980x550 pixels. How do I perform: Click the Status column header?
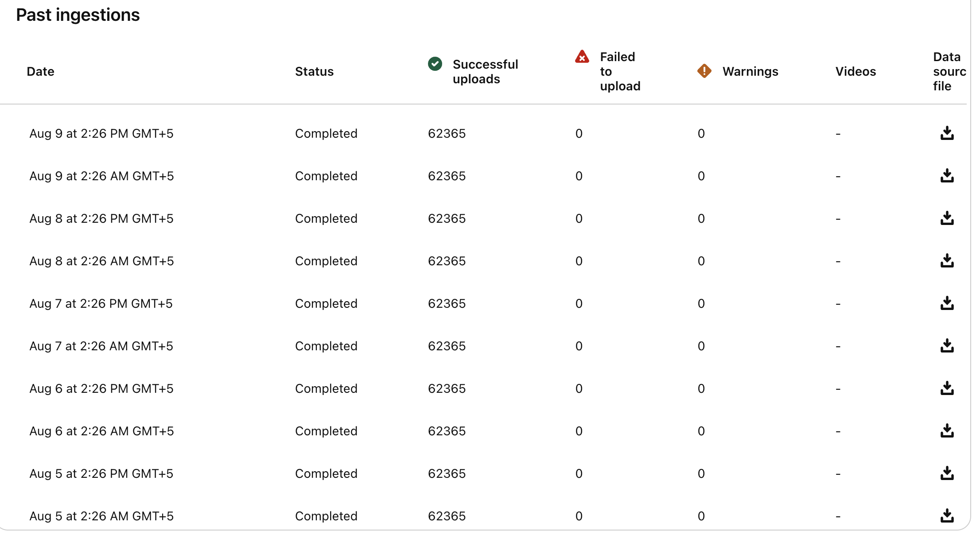[314, 71]
